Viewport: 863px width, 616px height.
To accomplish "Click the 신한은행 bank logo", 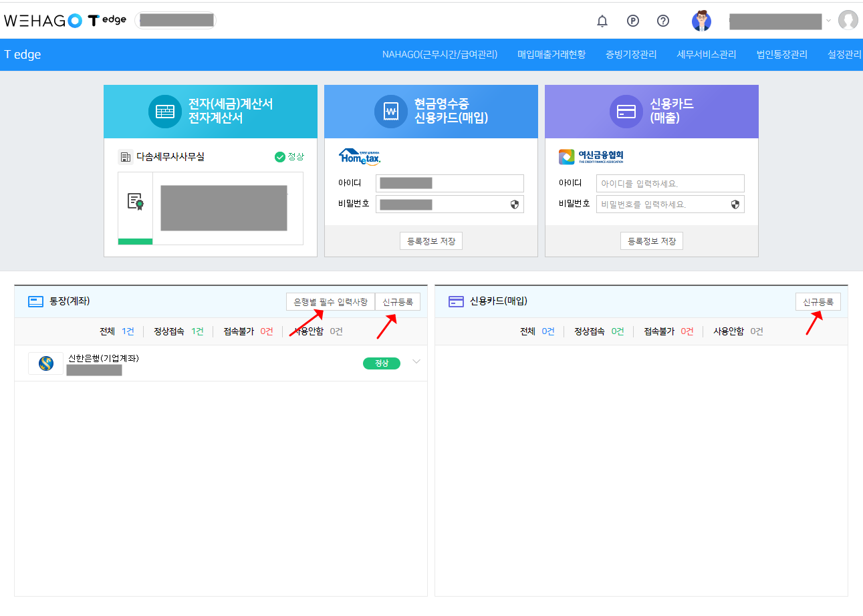I will pos(45,361).
